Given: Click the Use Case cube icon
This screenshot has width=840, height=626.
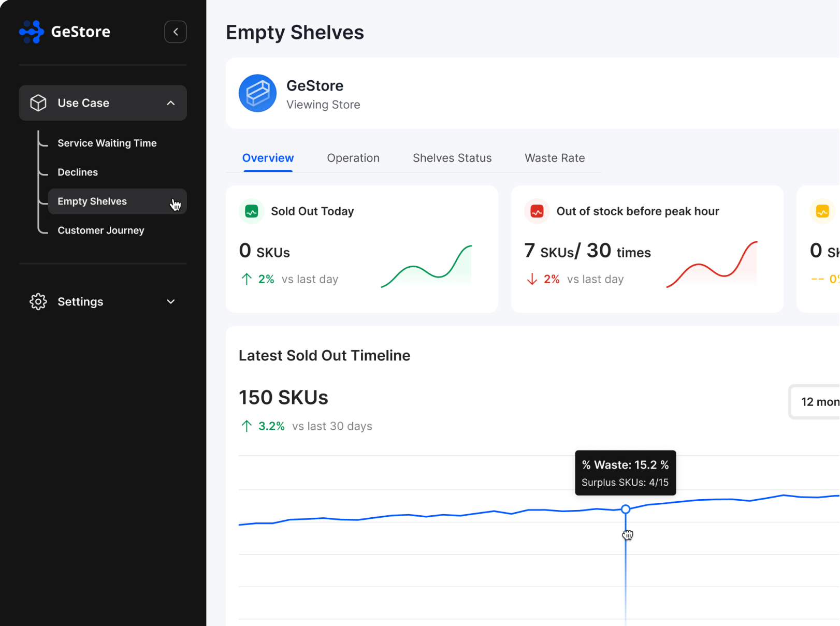Looking at the screenshot, I should click(38, 103).
